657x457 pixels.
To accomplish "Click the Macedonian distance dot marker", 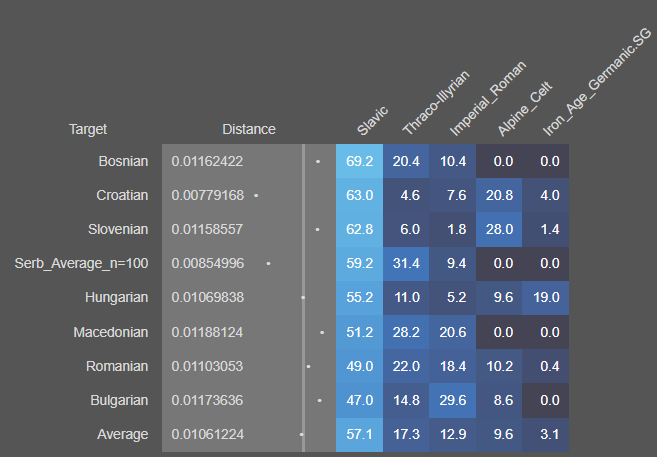I will (322, 332).
